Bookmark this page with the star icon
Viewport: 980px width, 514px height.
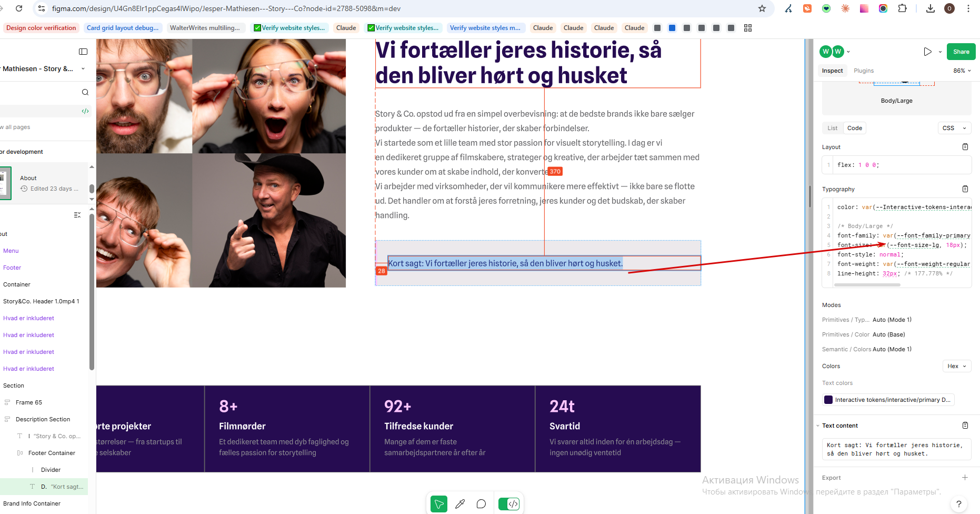[x=762, y=8]
